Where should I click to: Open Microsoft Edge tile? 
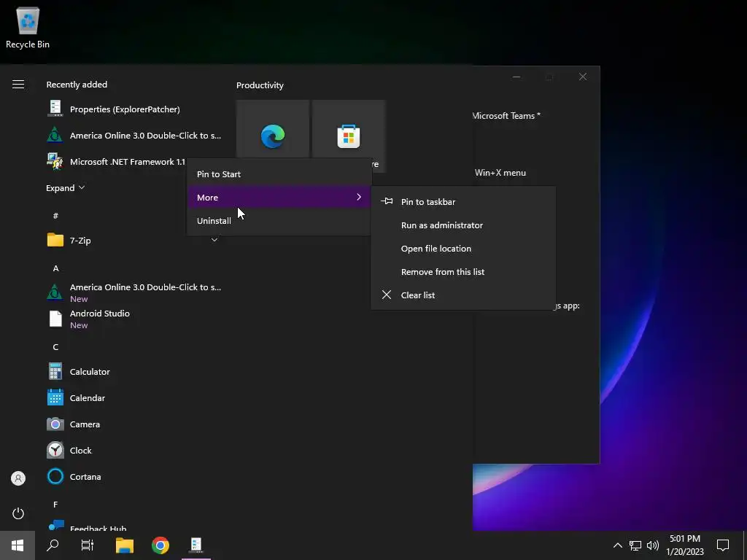(x=273, y=136)
